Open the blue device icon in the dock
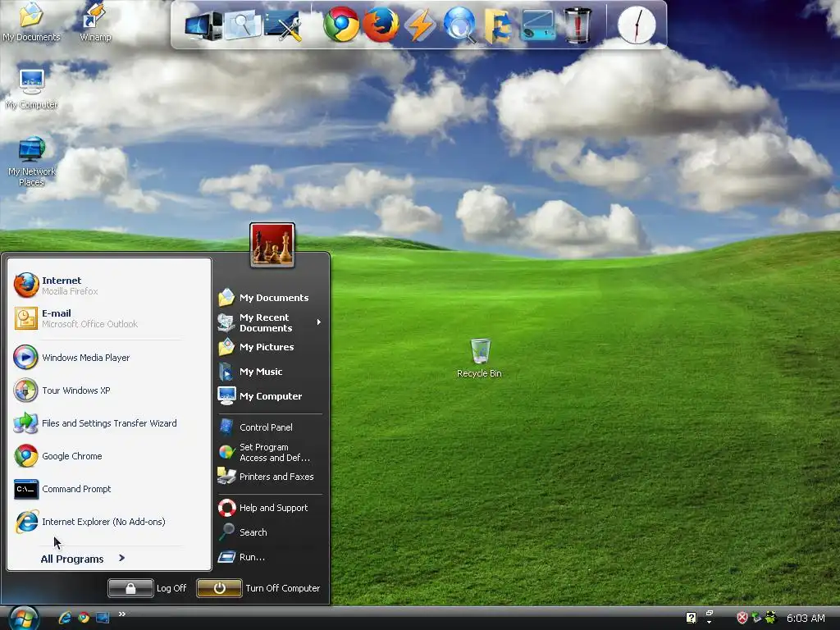The height and width of the screenshot is (630, 840). (x=538, y=25)
